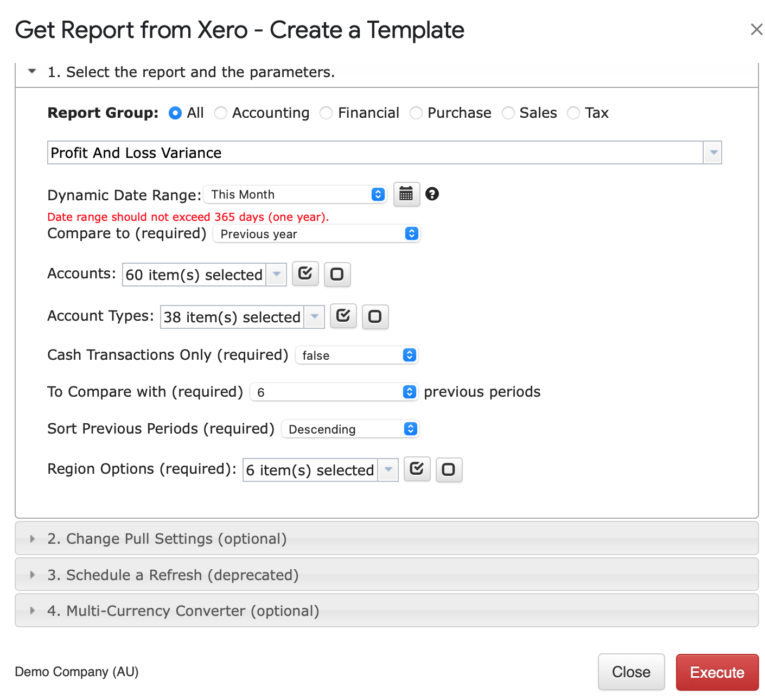The image size is (765, 700).
Task: Open the Cash Transactions Only false dropdown
Action: point(356,355)
